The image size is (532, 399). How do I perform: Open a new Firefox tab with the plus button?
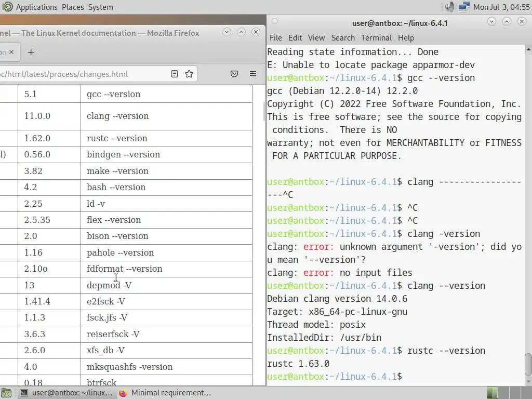click(x=31, y=52)
